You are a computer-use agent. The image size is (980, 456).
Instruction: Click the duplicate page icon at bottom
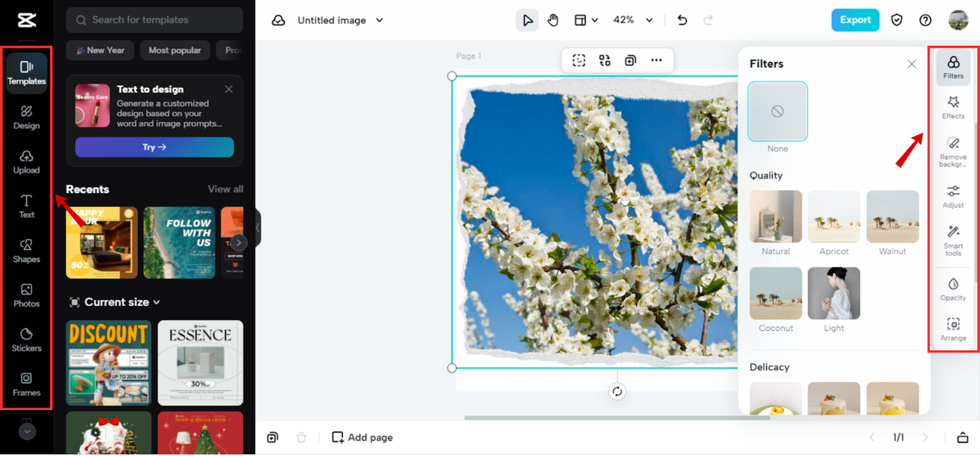[273, 438]
